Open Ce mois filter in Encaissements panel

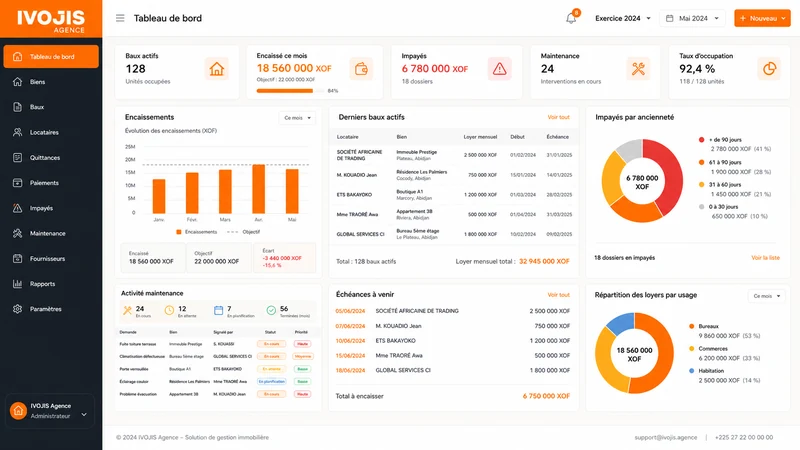pos(297,118)
